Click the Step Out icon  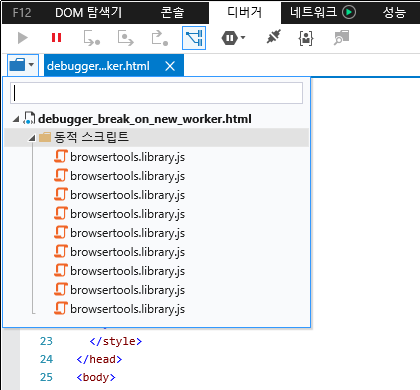point(160,38)
